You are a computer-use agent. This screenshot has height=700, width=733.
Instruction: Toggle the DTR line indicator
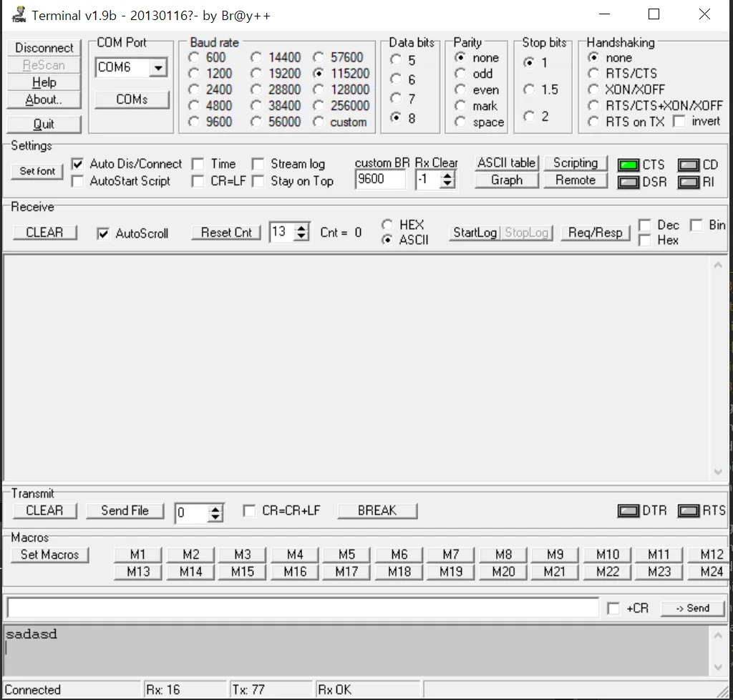coord(628,511)
